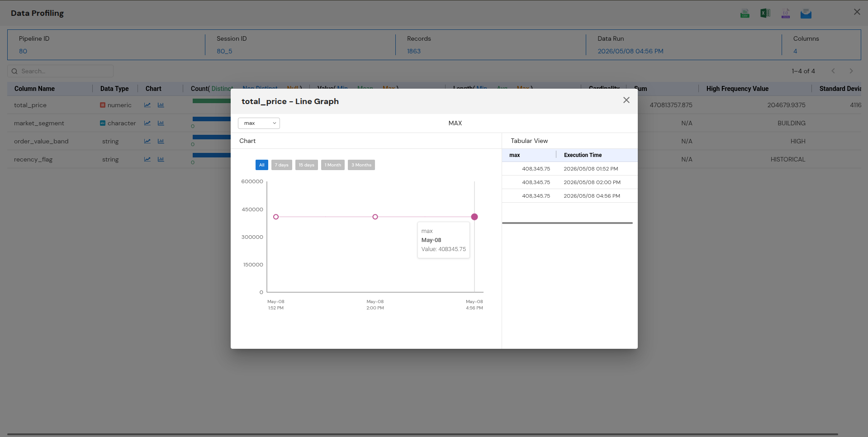Go to next page of columns
Screen dimensions: 868x437
pyautogui.click(x=851, y=71)
